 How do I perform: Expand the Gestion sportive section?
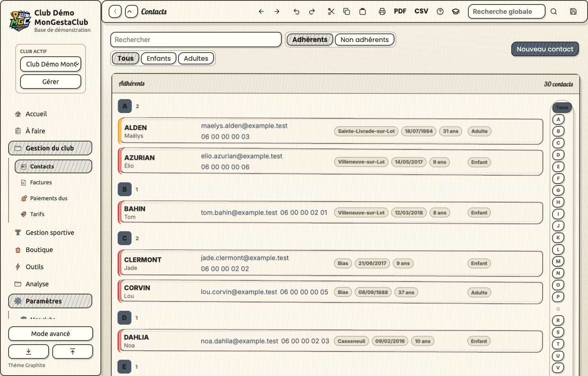pos(50,232)
